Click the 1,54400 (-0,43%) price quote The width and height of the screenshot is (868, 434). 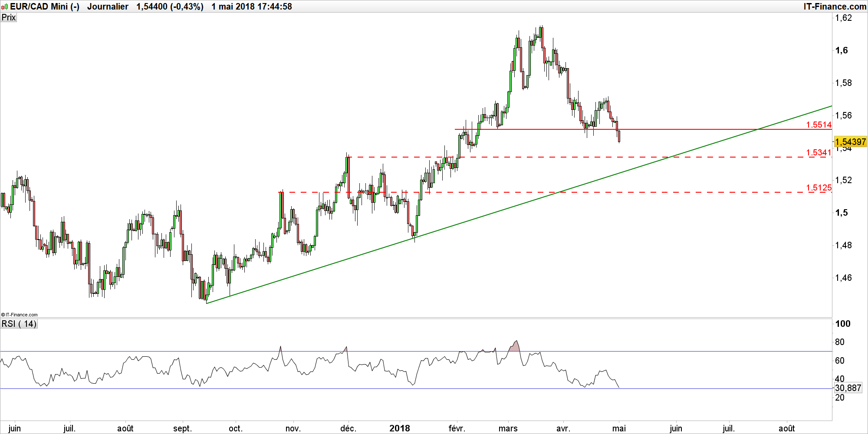(170, 7)
